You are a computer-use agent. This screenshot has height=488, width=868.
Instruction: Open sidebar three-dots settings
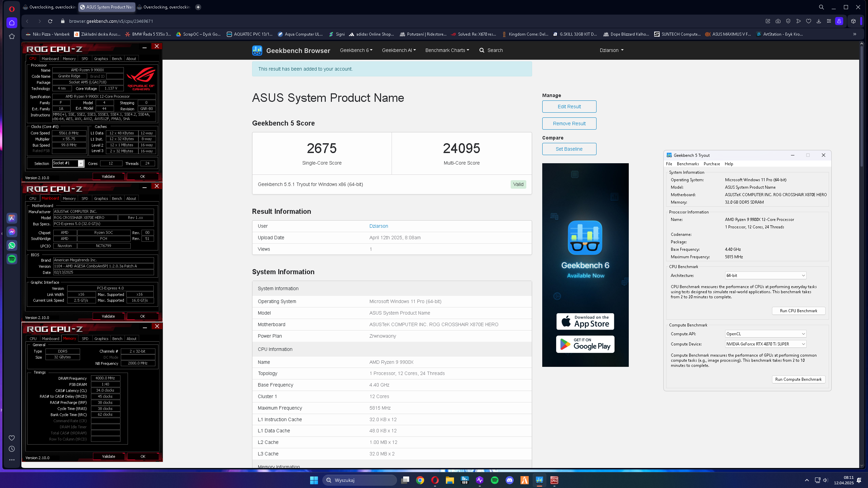[x=12, y=460]
